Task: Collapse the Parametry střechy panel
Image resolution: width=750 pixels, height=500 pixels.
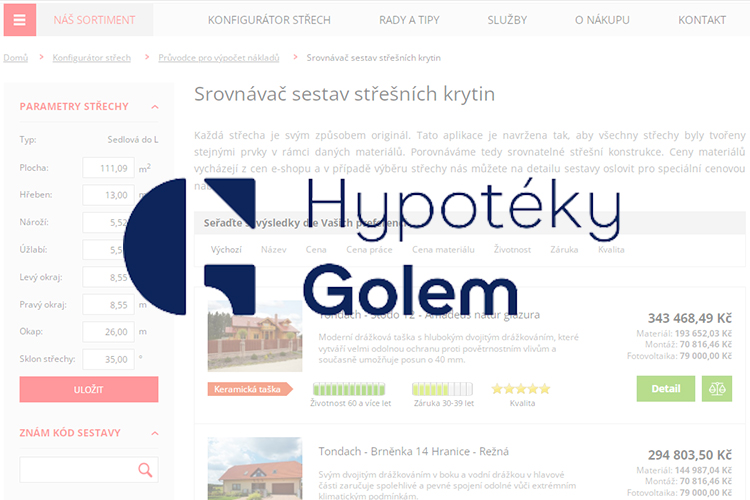Action: click(x=154, y=107)
